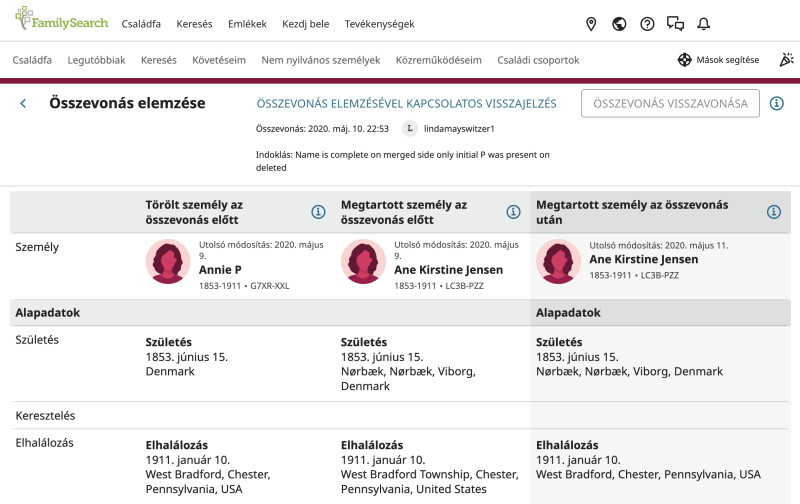
Task: Open the help question mark icon
Action: pos(647,24)
